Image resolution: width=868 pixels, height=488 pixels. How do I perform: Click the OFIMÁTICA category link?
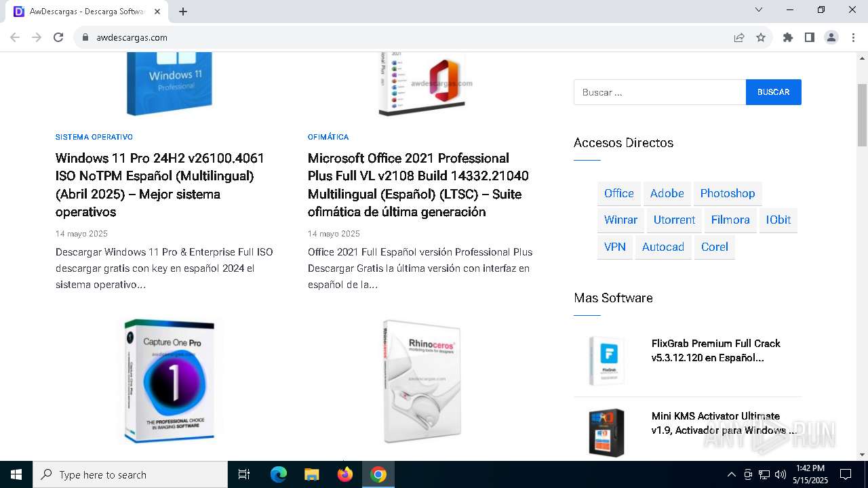(328, 137)
